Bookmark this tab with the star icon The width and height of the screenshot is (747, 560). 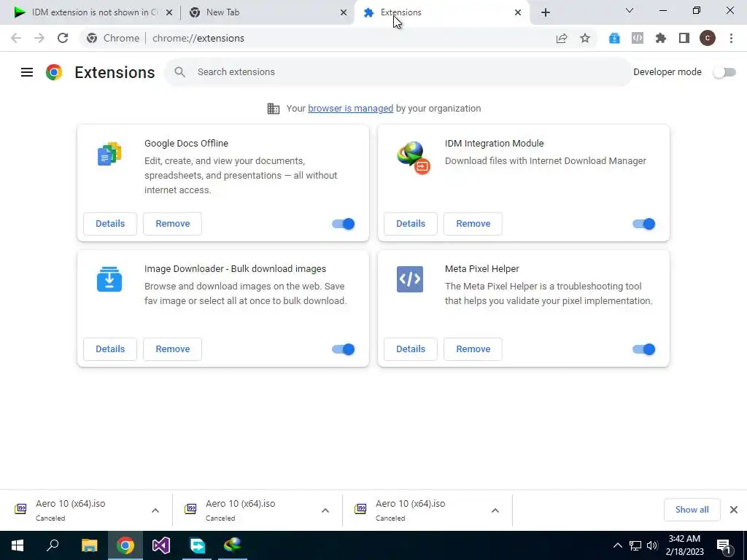click(585, 38)
